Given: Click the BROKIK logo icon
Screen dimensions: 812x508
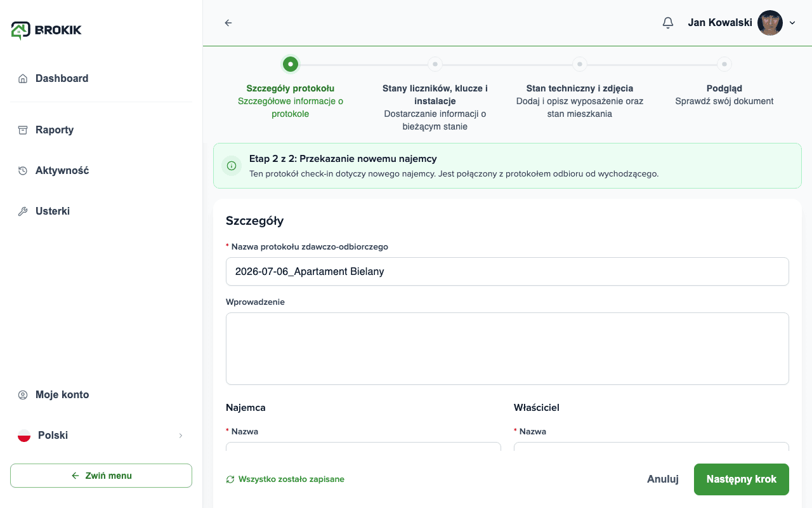Looking at the screenshot, I should pyautogui.click(x=20, y=30).
